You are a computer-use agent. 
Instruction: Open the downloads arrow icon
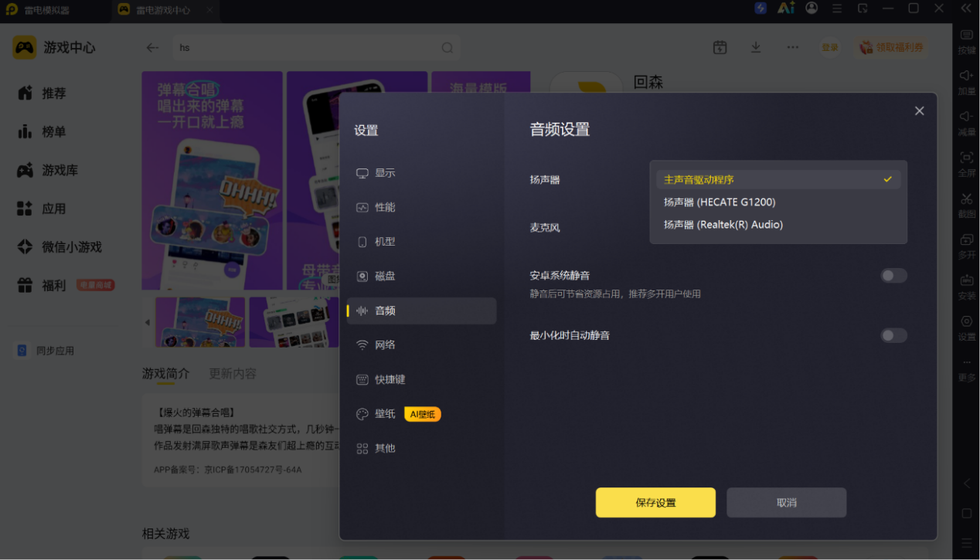pyautogui.click(x=756, y=47)
